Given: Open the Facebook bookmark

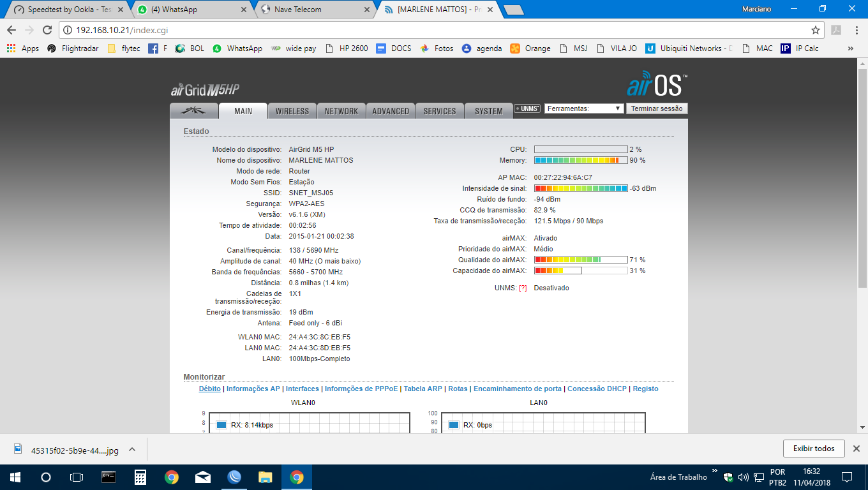Looking at the screenshot, I should [x=157, y=48].
